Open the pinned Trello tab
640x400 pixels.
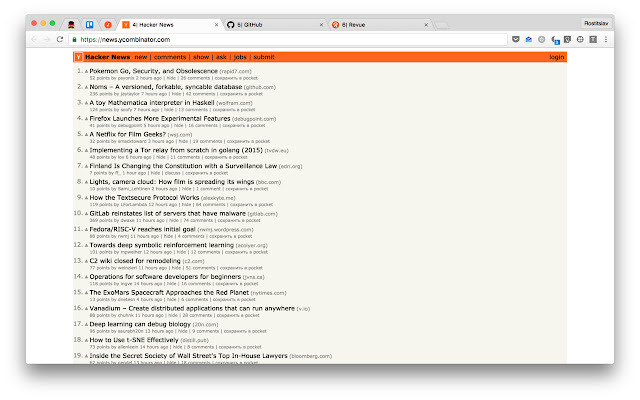click(x=89, y=24)
